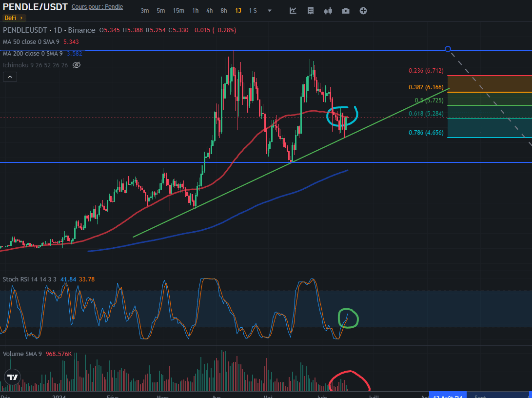Image resolution: width=532 pixels, height=398 pixels.
Task: Choose the 4h interval
Action: pos(210,11)
